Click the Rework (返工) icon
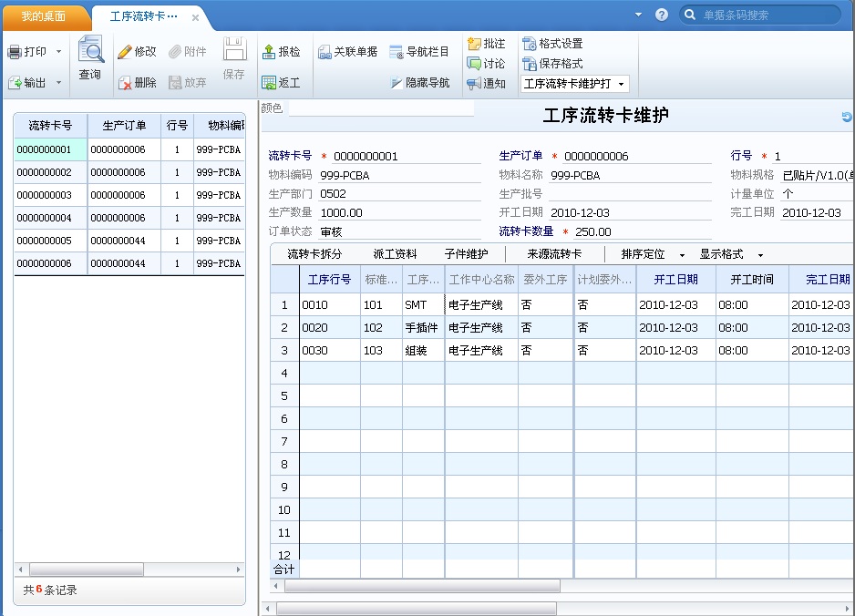Viewport: 855px width, 616px height. click(269, 83)
